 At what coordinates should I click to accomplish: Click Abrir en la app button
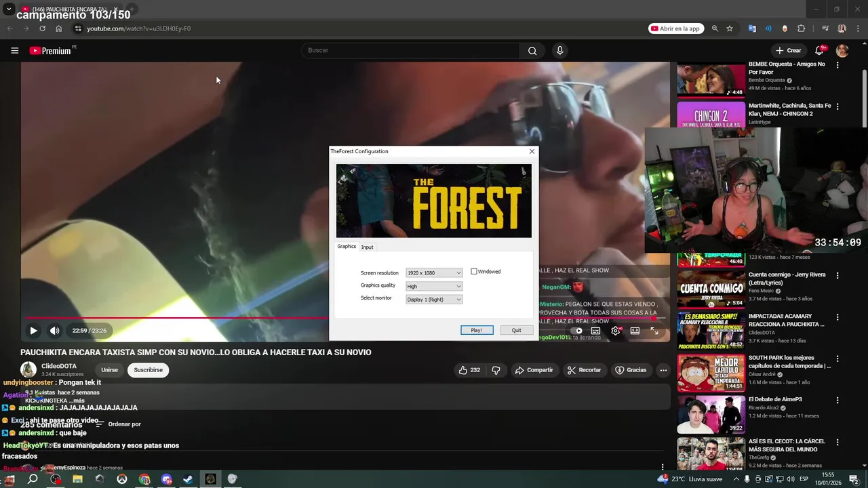(676, 28)
